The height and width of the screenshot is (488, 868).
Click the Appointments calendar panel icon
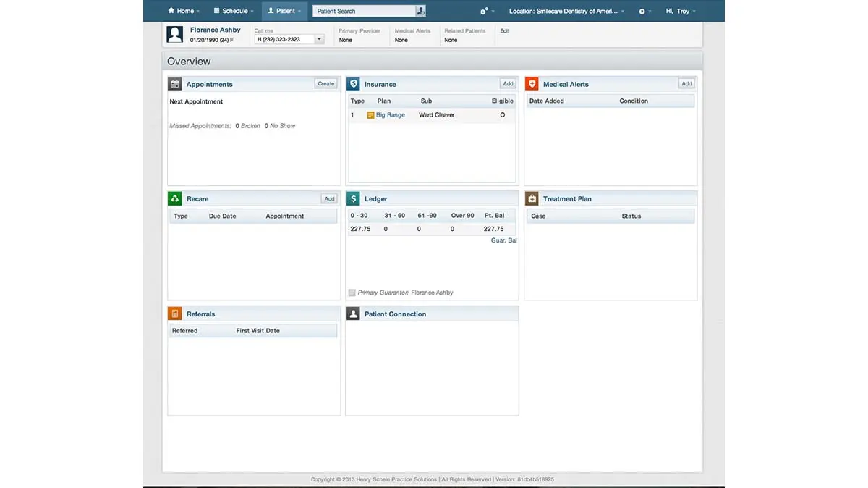(174, 83)
